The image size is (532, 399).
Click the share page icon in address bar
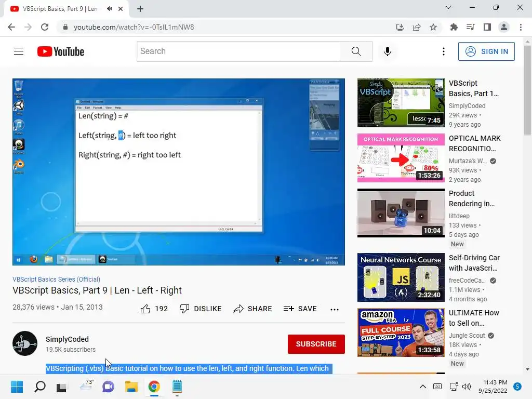417,27
